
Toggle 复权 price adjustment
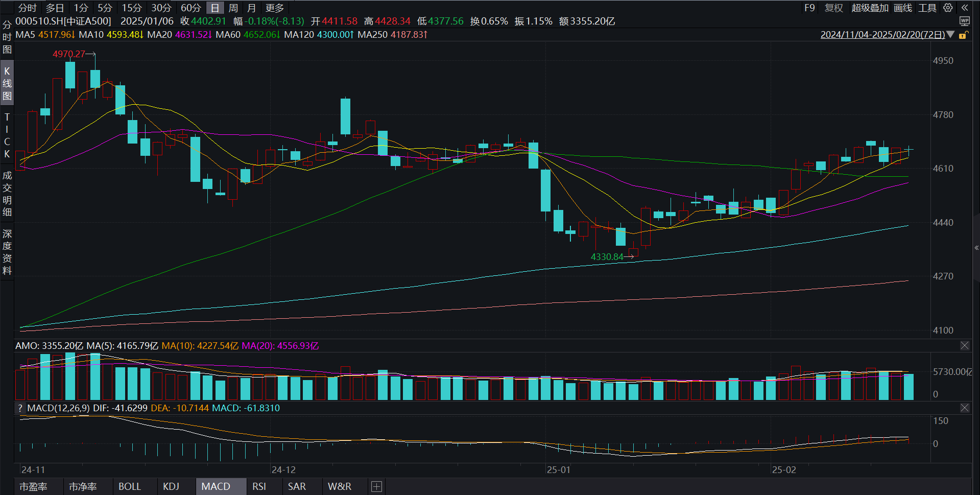[x=833, y=8]
